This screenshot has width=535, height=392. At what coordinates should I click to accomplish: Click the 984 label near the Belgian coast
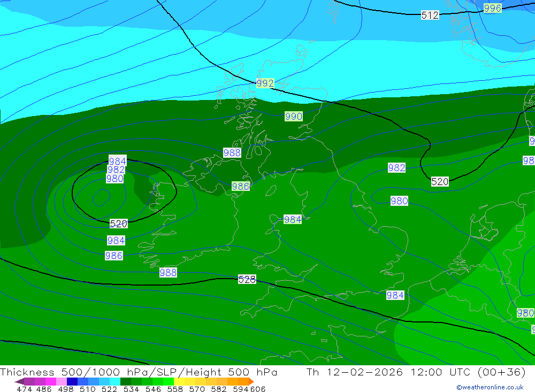click(x=395, y=295)
